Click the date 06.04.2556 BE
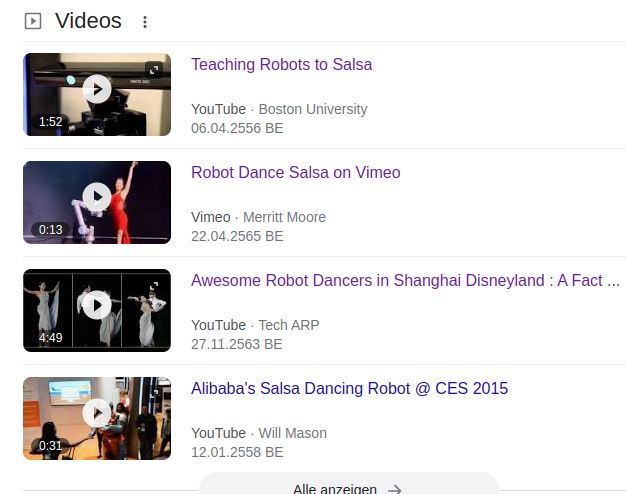The height and width of the screenshot is (494, 626). pyautogui.click(x=237, y=128)
